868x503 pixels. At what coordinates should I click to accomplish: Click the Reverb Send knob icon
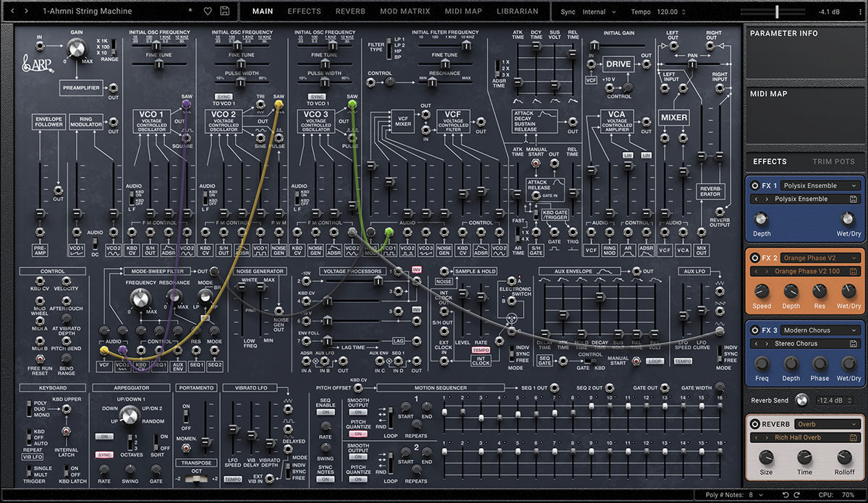tap(803, 400)
